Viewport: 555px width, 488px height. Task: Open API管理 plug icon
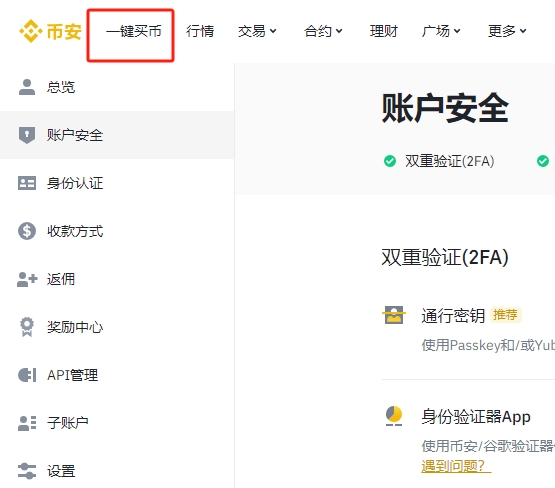(x=27, y=375)
